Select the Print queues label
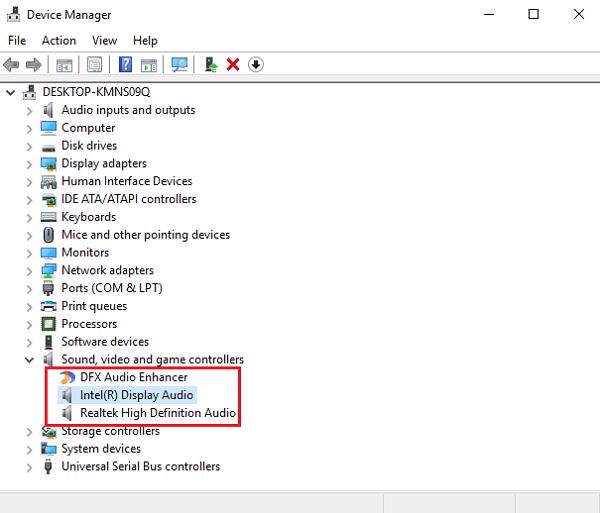Image resolution: width=600 pixels, height=513 pixels. click(x=94, y=306)
